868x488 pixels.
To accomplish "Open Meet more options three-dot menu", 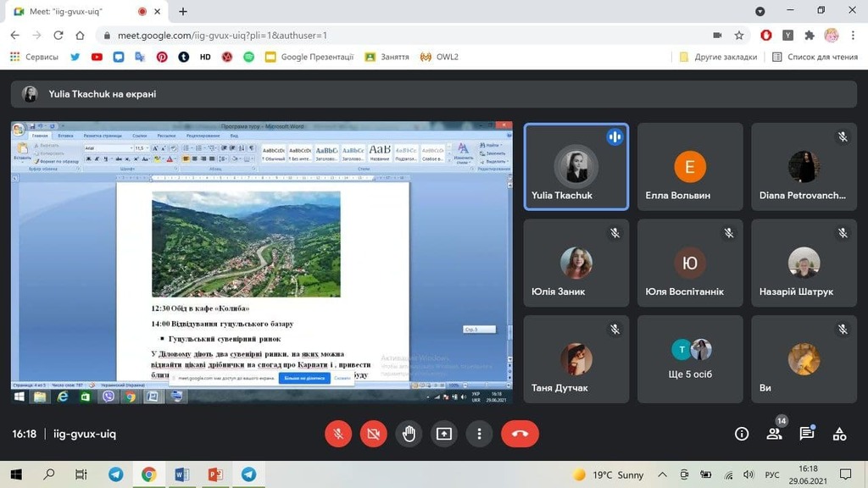I will coord(479,434).
